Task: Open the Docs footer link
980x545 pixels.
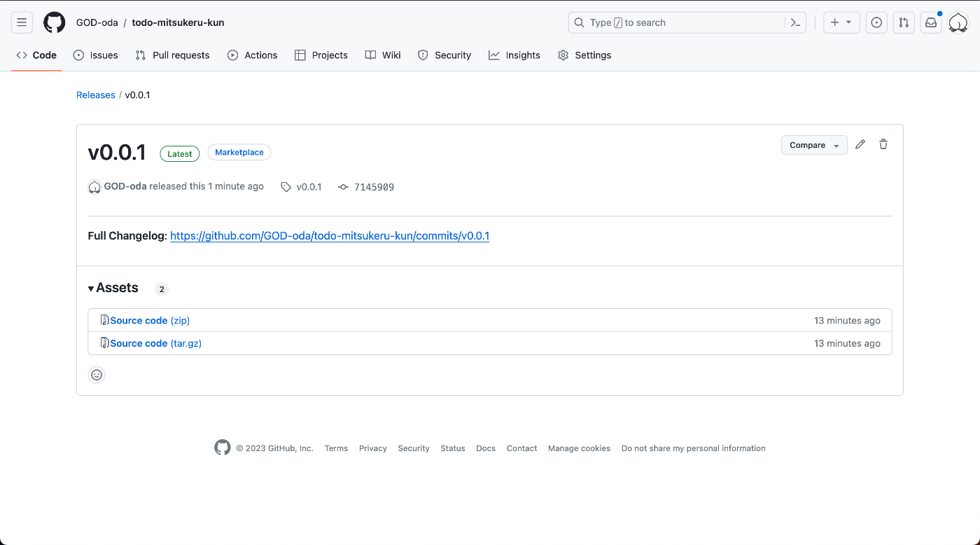Action: tap(486, 448)
